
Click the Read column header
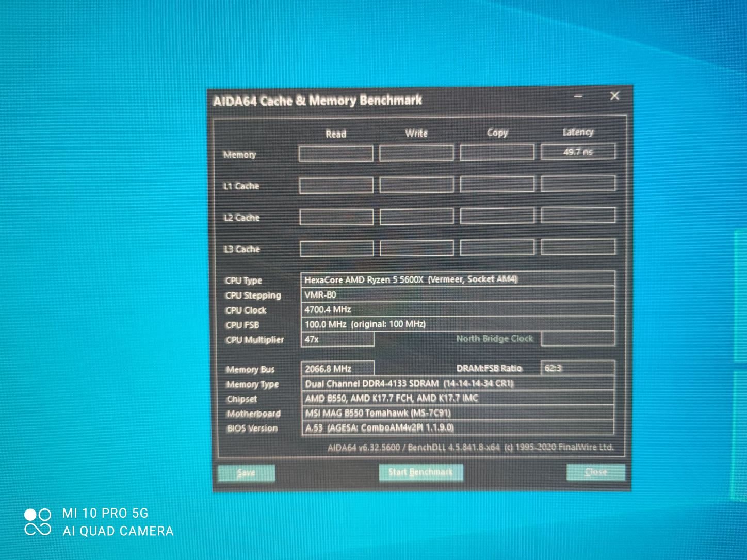[x=336, y=134]
